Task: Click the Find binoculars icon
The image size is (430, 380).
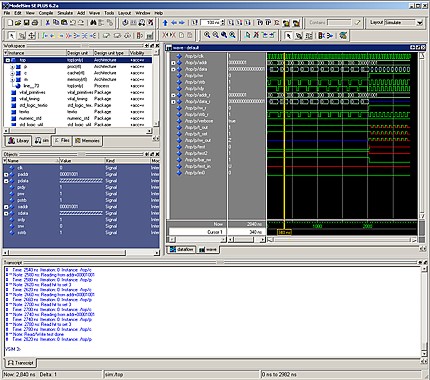Action: click(x=93, y=23)
